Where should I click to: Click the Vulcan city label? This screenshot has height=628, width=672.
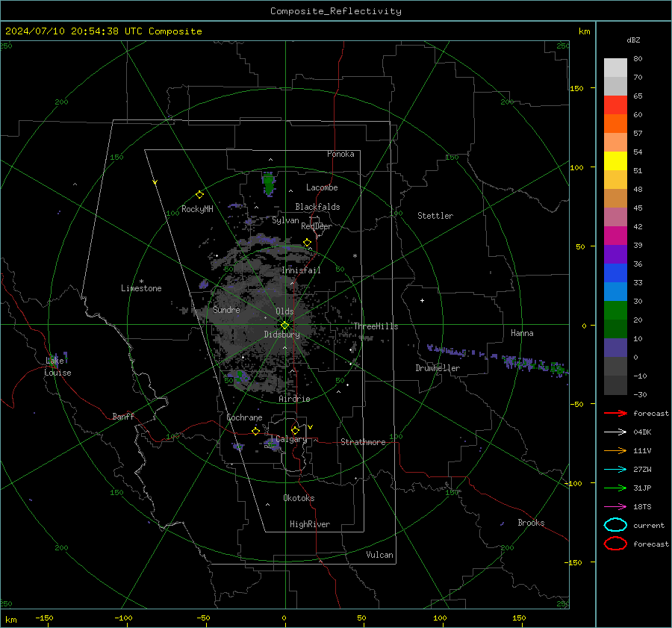click(x=379, y=555)
